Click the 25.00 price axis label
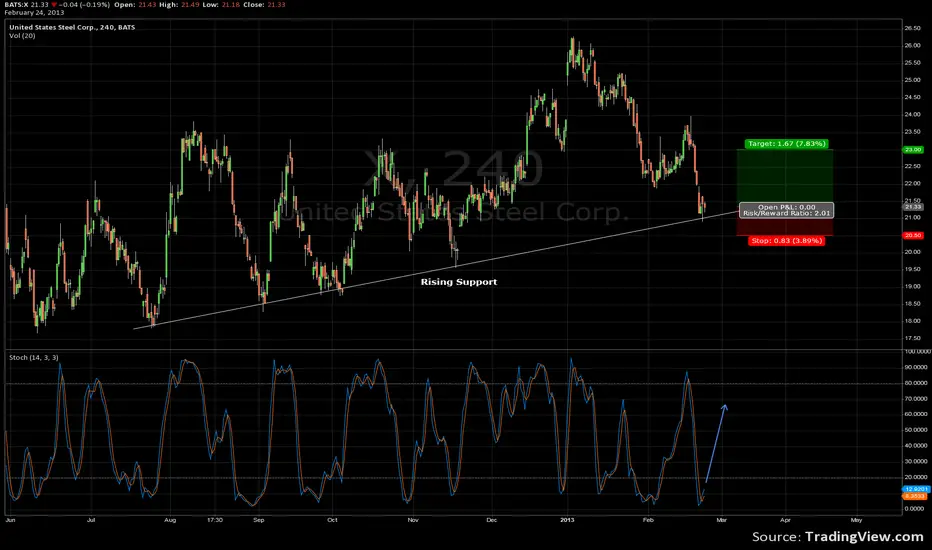The height and width of the screenshot is (550, 932). tap(912, 80)
